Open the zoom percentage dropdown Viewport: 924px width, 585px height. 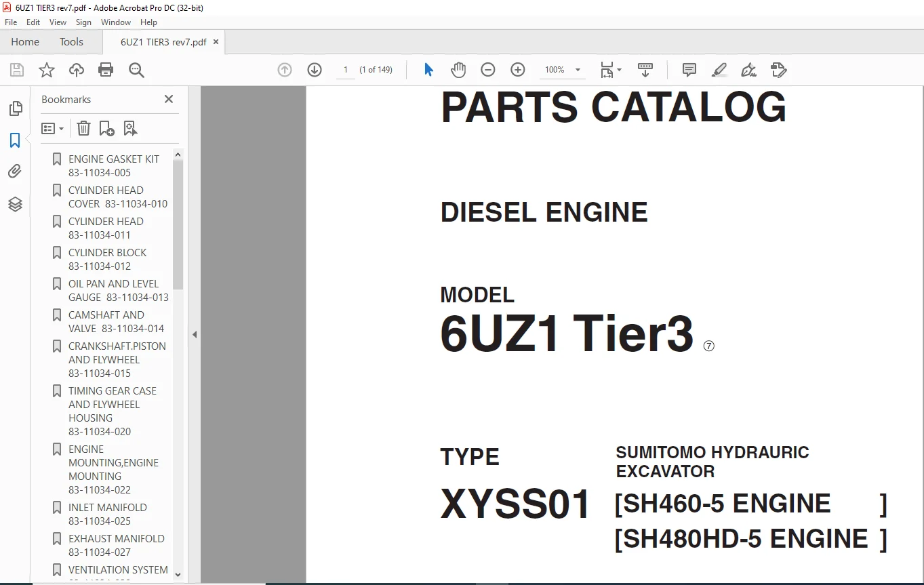(578, 70)
